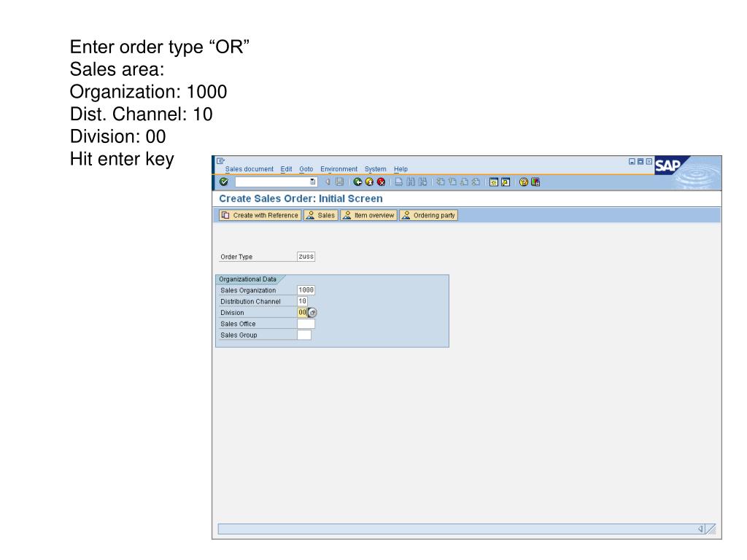Expand the status bar arrow at bottom right
The width and height of the screenshot is (747, 560).
tap(701, 529)
